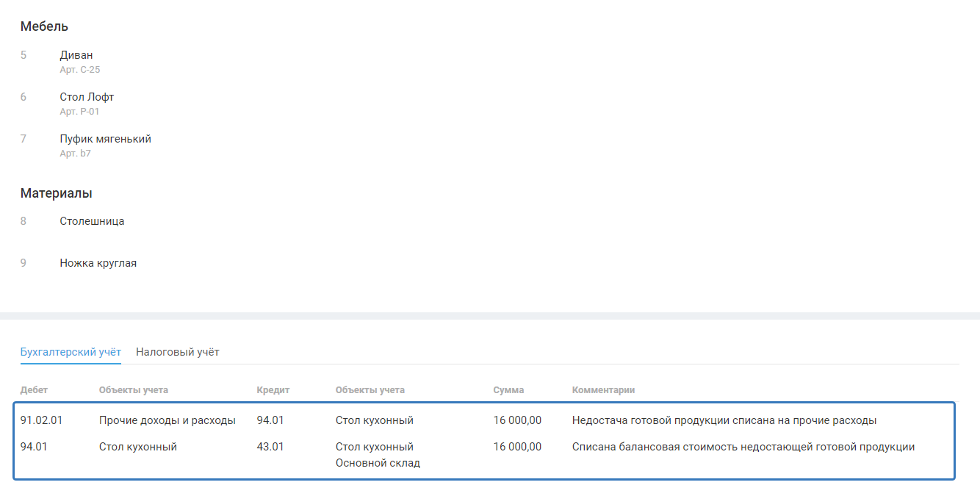The height and width of the screenshot is (496, 980).
Task: Click debit account 91.02.01
Action: 42,420
